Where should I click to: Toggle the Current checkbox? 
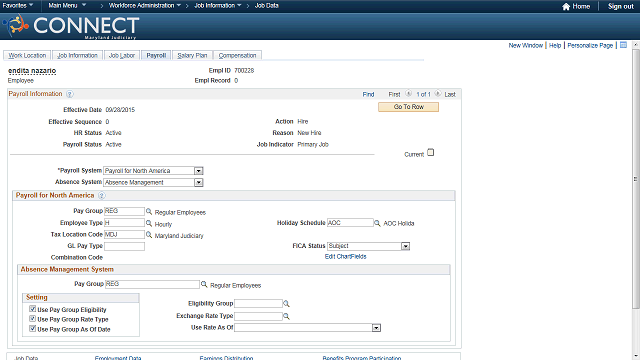click(431, 153)
